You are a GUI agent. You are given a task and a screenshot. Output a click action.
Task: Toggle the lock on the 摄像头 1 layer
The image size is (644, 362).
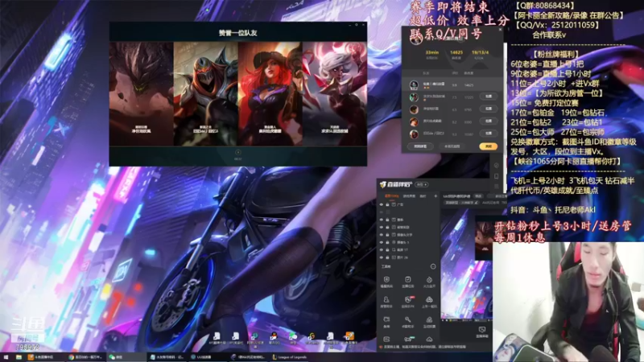click(x=387, y=243)
